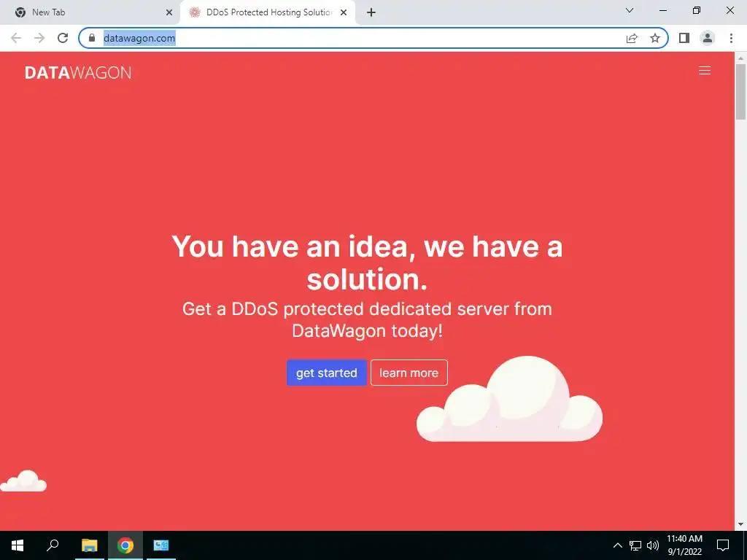The image size is (747, 560).
Task: Select the DDoS Protected Hosting Solution tab
Action: coord(268,12)
